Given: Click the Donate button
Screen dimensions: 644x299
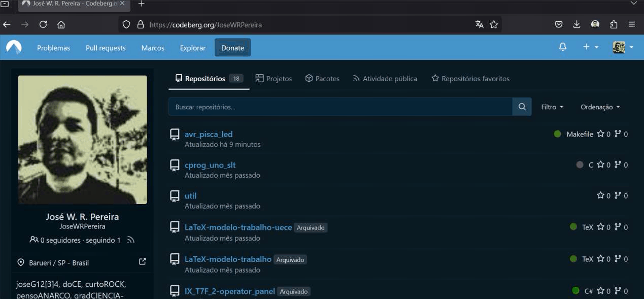Looking at the screenshot, I should [x=232, y=47].
